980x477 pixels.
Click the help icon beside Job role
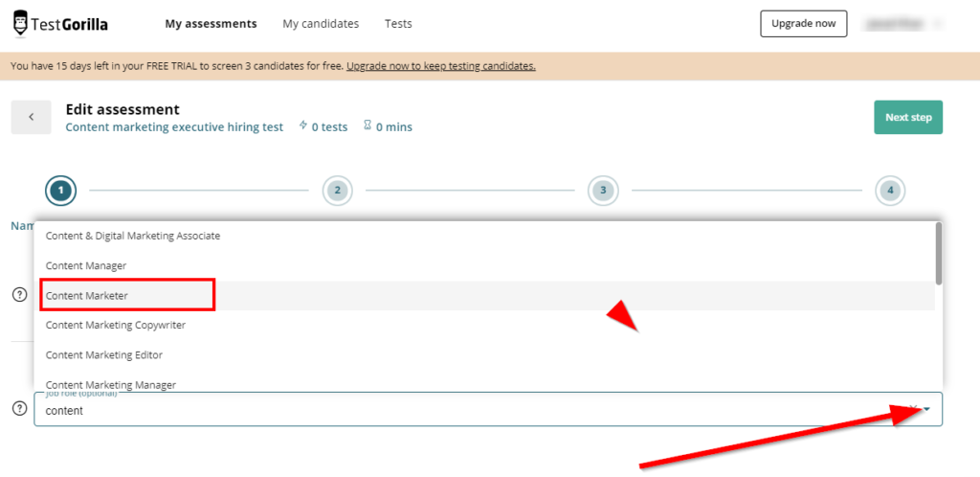21,408
